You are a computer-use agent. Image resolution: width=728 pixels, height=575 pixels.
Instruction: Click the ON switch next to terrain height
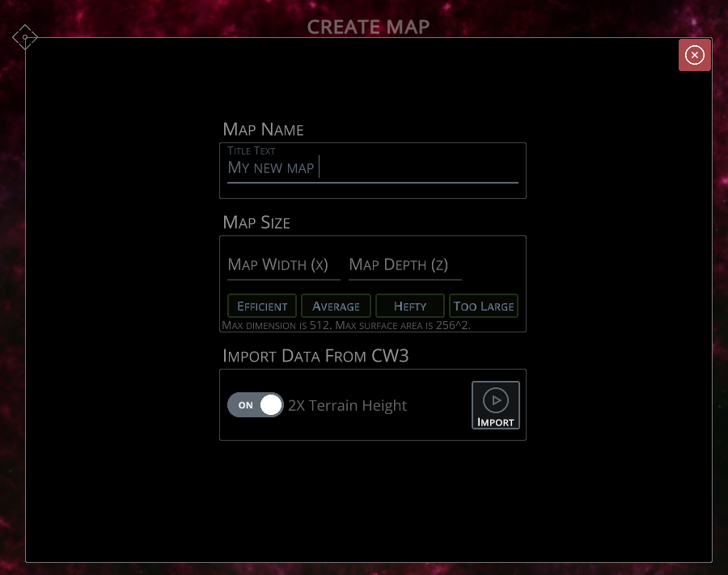[x=255, y=404]
